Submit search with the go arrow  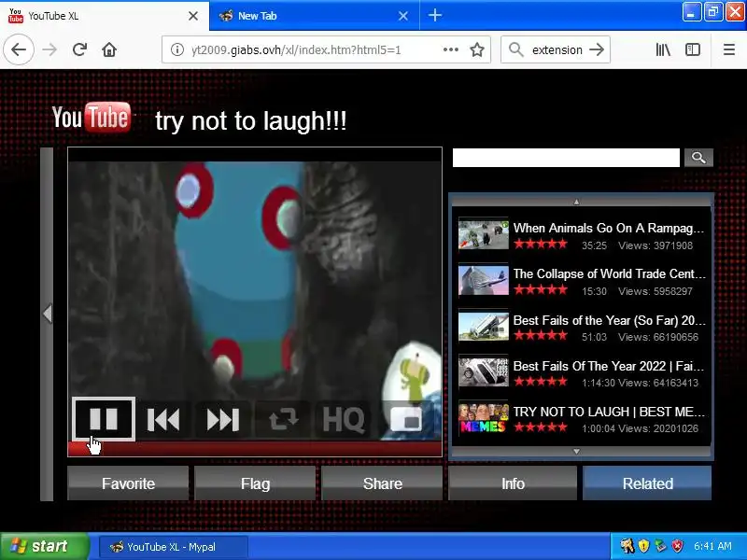[597, 49]
